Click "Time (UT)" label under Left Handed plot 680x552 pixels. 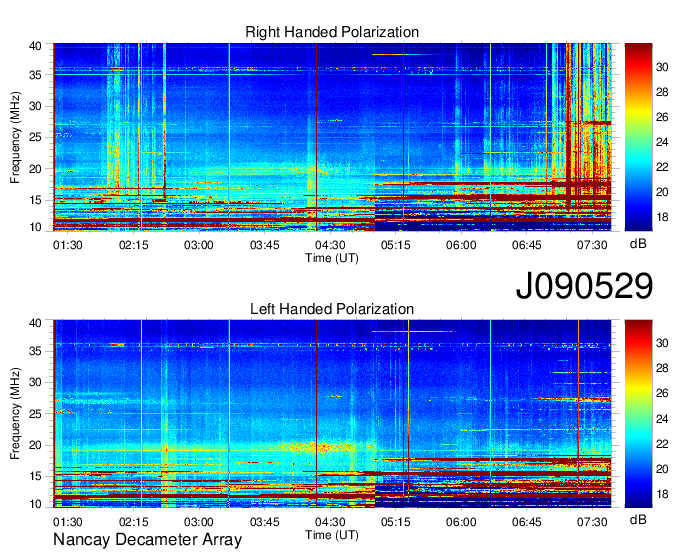coord(332,535)
